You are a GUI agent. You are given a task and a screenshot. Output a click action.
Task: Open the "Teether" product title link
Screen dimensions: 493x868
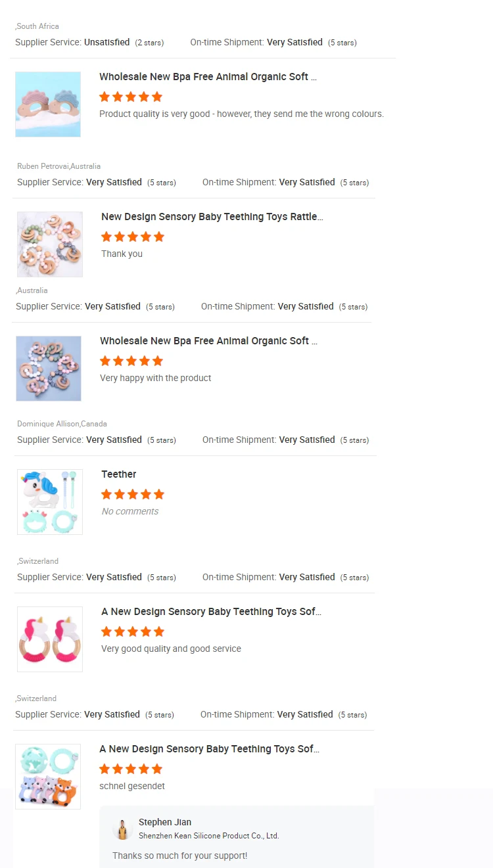tap(119, 474)
